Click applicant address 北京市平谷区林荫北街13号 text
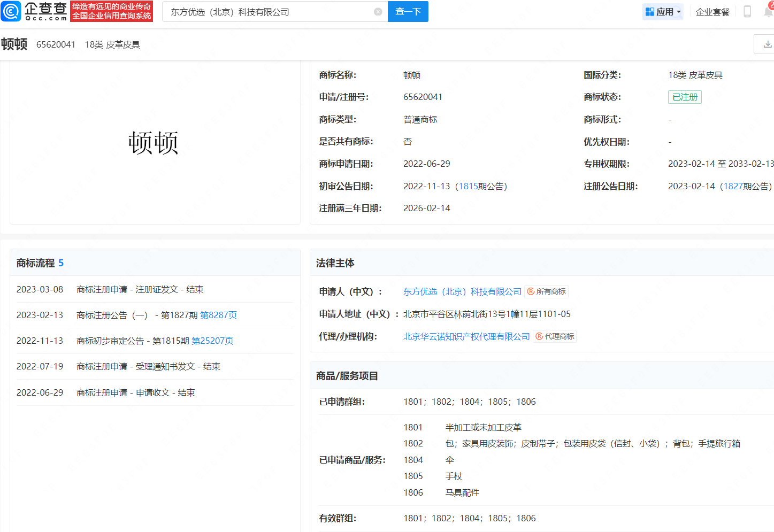Viewport: 774px width, 532px height. coord(487,314)
